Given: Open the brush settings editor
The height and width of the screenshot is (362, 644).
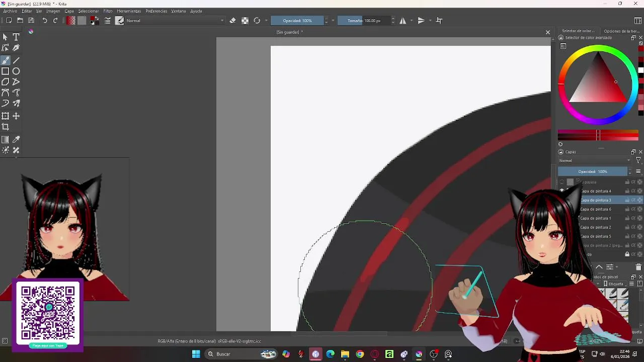Looking at the screenshot, I should point(107,21).
